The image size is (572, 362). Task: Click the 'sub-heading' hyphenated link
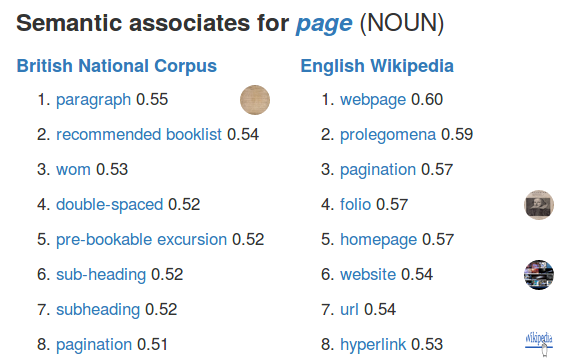[x=101, y=275]
